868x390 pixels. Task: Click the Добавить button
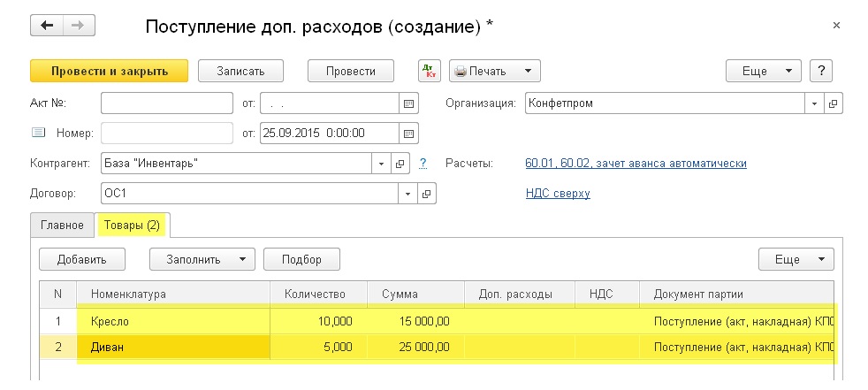click(82, 259)
